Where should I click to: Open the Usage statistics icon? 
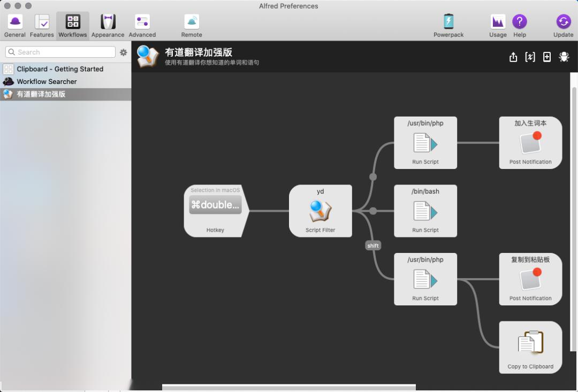[498, 21]
